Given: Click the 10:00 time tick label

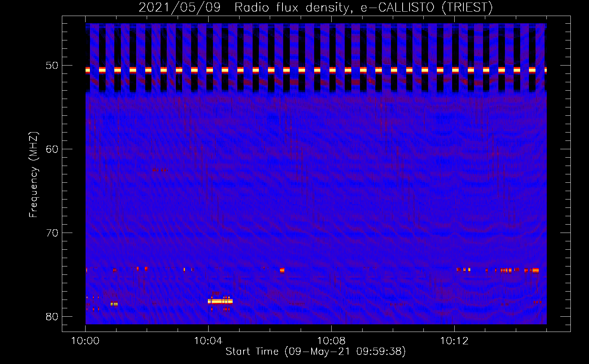Looking at the screenshot, I should pos(86,341).
